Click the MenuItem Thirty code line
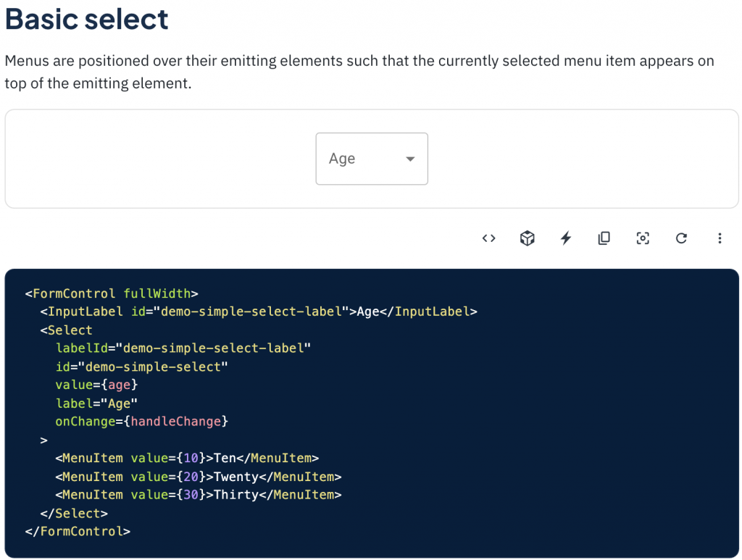The height and width of the screenshot is (560, 742). coord(198,495)
